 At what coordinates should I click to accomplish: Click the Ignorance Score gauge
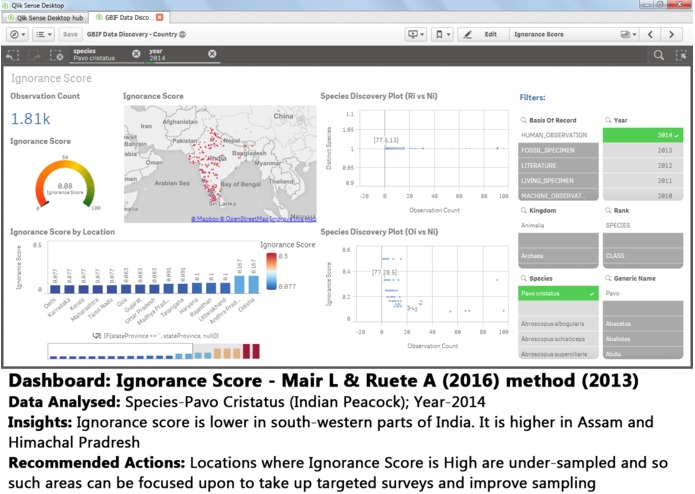click(x=65, y=185)
